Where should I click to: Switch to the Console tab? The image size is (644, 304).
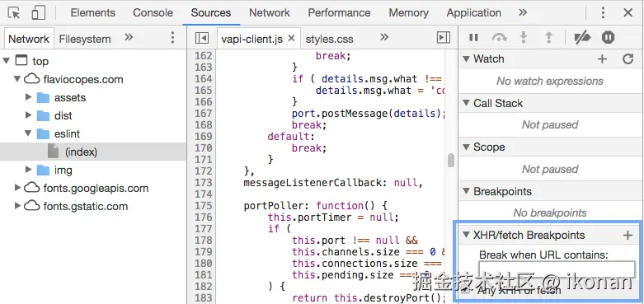pyautogui.click(x=153, y=12)
